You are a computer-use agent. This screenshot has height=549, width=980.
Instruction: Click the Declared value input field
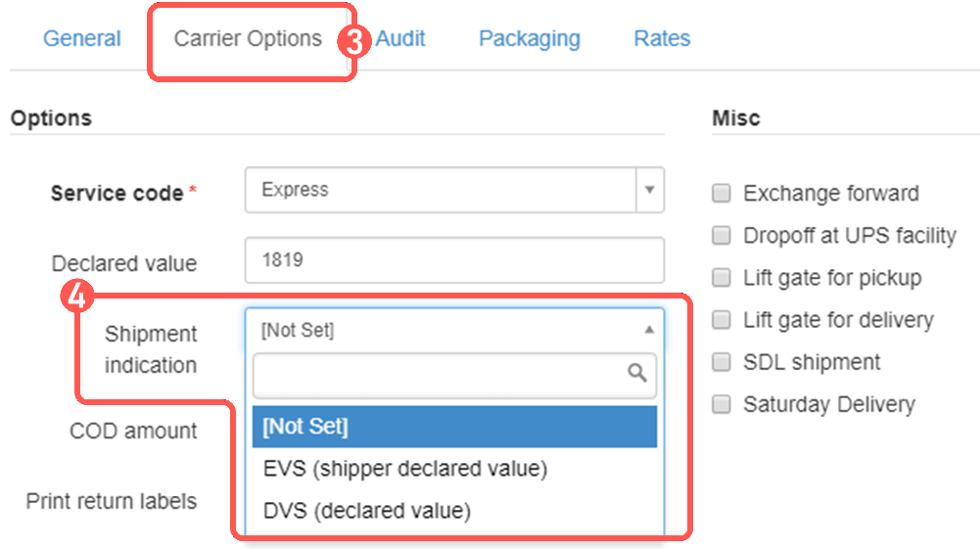(454, 260)
